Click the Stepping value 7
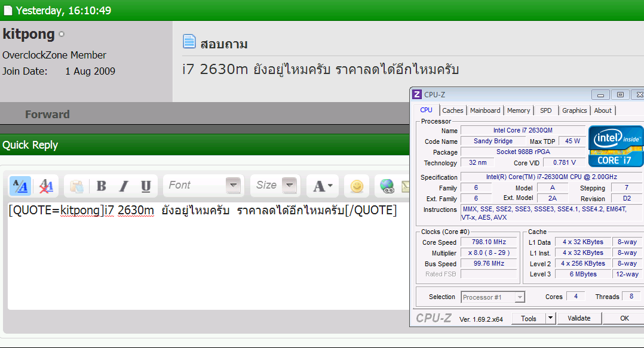 [x=627, y=187]
